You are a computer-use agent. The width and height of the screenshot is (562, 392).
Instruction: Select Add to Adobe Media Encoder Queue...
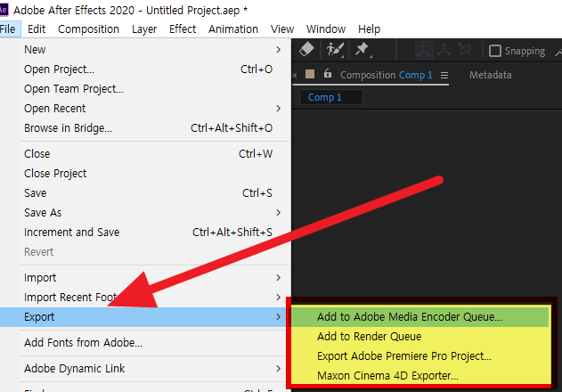click(x=420, y=317)
